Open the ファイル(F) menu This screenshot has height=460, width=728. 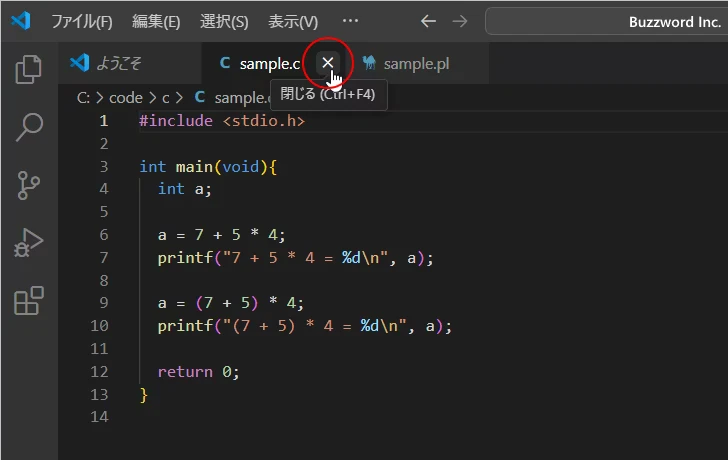point(82,21)
